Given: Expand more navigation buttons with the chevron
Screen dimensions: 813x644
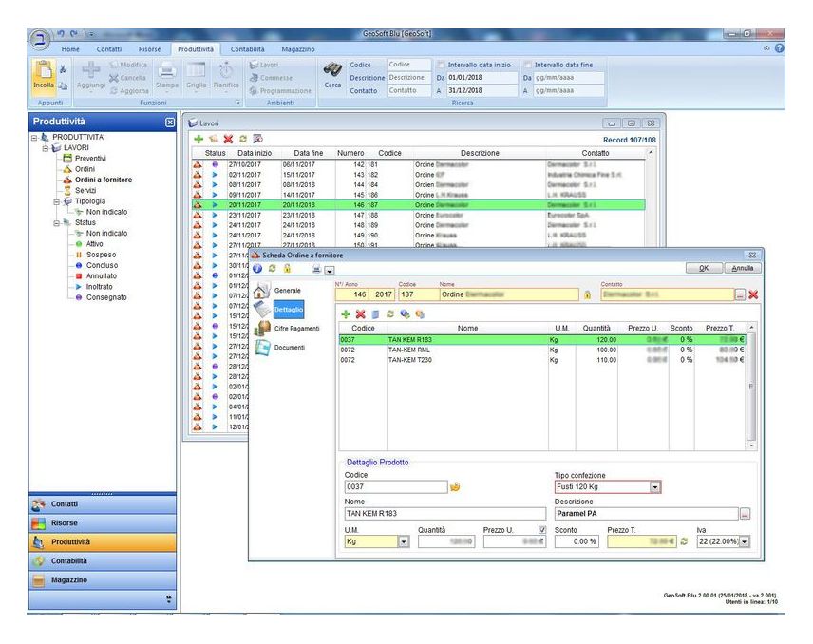Looking at the screenshot, I should (168, 599).
